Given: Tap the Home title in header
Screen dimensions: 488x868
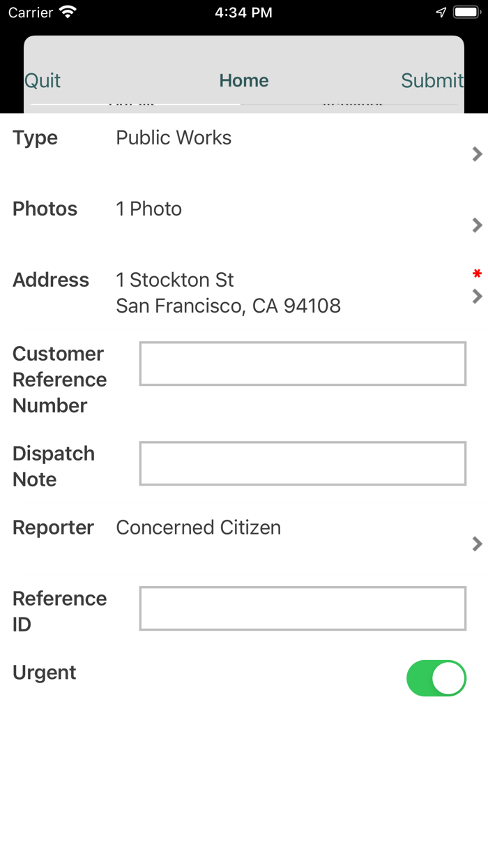Looking at the screenshot, I should point(244,81).
